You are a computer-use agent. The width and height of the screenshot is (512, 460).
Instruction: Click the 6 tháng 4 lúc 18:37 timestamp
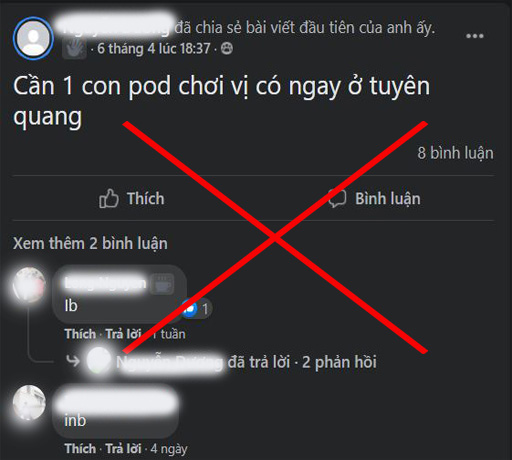point(154,49)
